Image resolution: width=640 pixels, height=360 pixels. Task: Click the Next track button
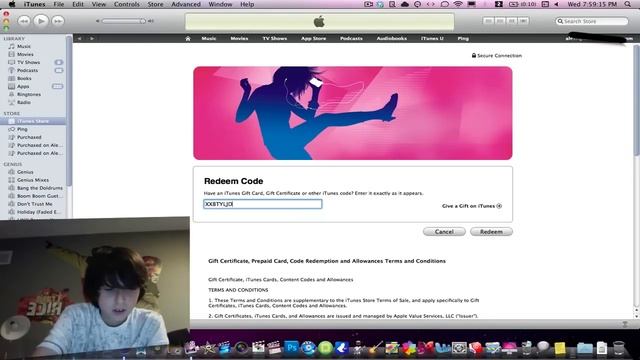(x=58, y=21)
